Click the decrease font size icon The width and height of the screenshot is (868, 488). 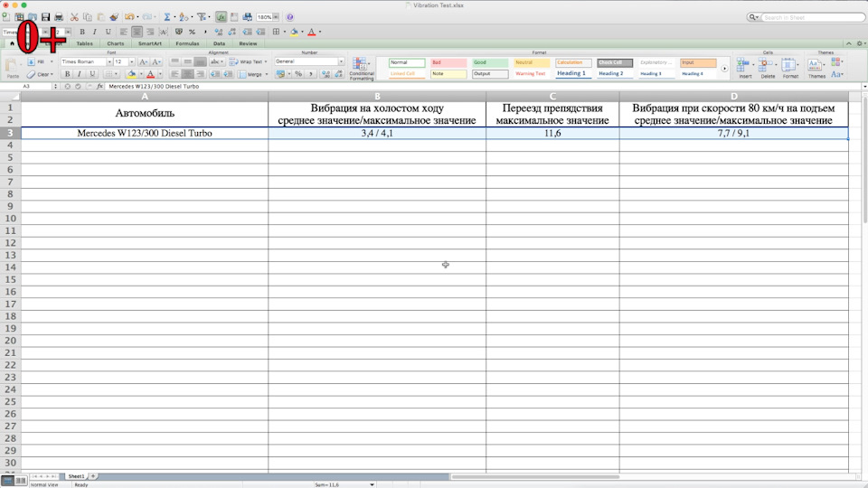[x=156, y=61]
